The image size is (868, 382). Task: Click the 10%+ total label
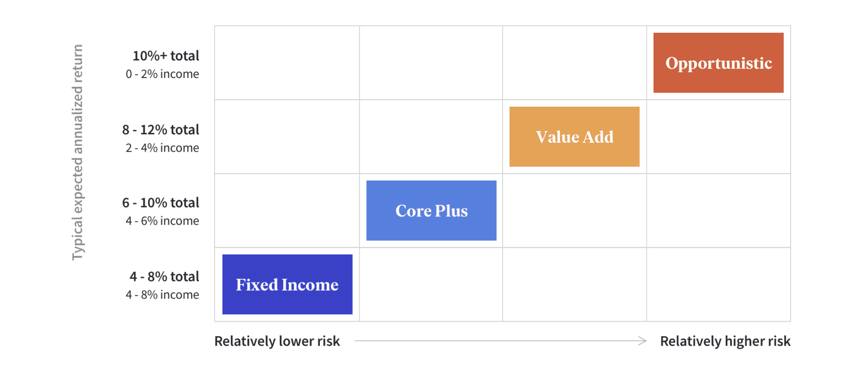[x=166, y=56]
